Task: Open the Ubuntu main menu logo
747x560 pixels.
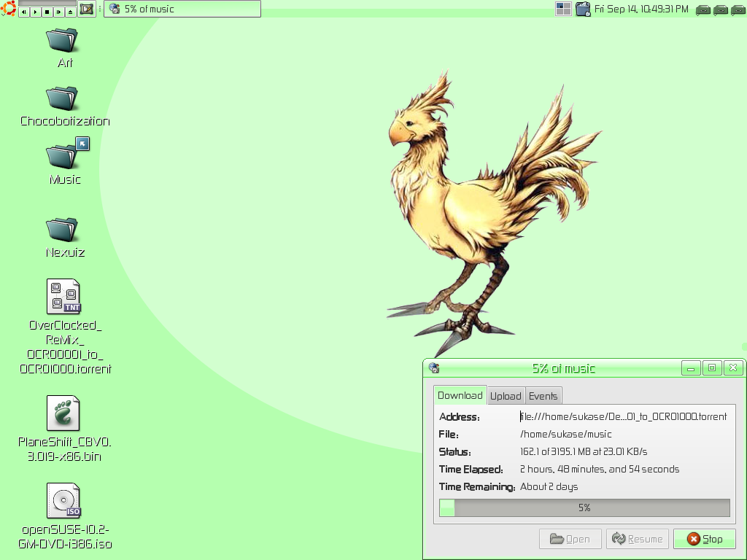Action: [8, 8]
